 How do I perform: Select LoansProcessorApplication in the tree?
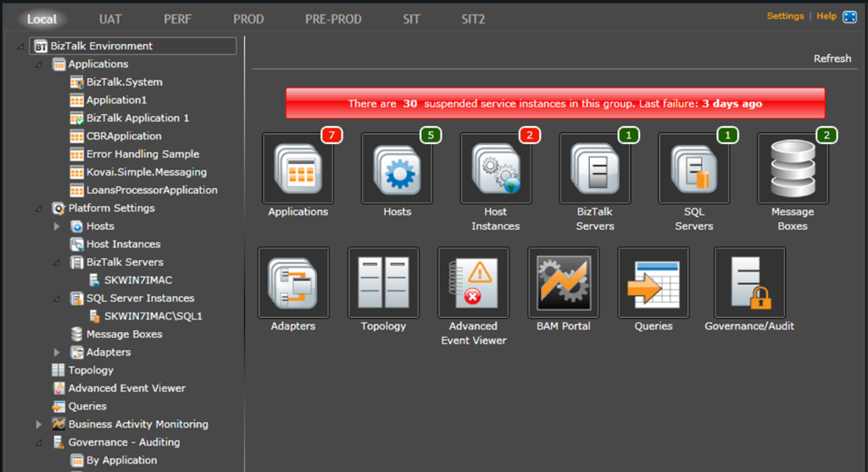click(152, 191)
